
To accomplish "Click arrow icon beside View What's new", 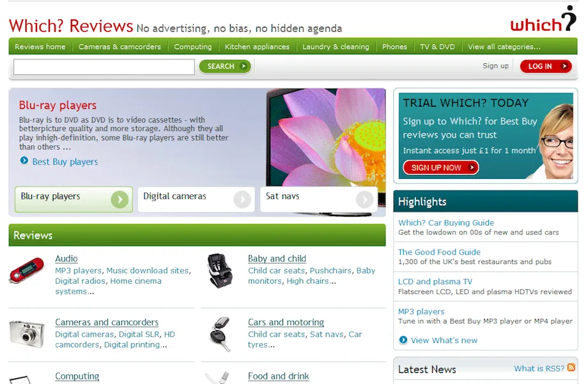I will [x=403, y=340].
